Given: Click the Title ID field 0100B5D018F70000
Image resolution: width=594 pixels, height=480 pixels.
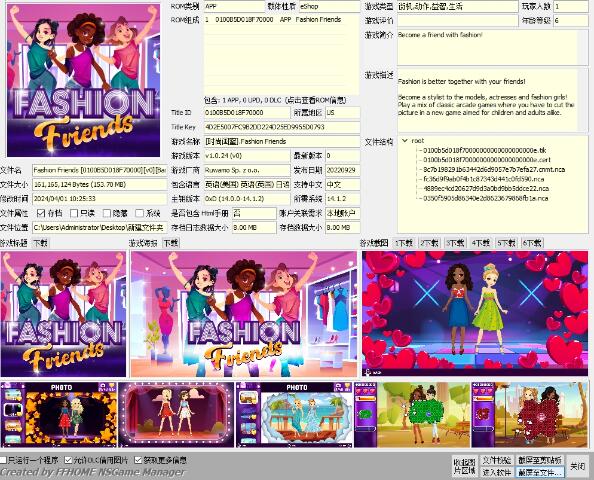Looking at the screenshot, I should pos(247,113).
